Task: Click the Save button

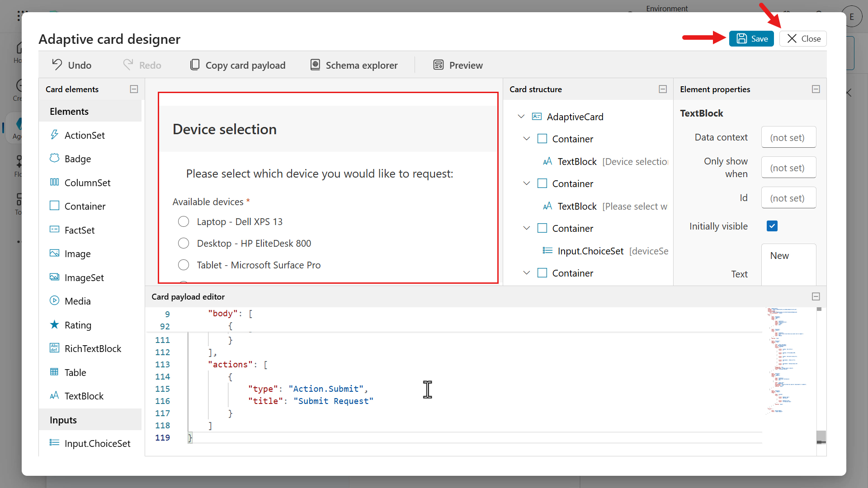Action: coord(751,39)
